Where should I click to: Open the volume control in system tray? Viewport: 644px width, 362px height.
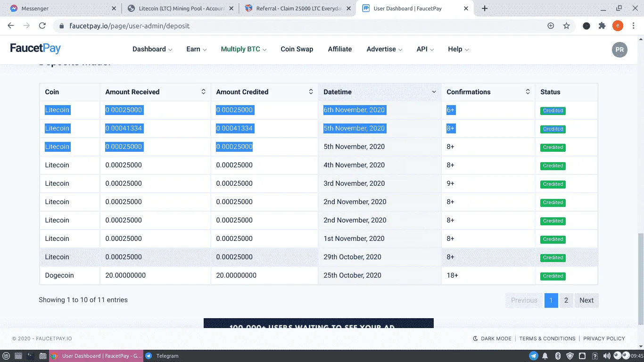(607, 356)
